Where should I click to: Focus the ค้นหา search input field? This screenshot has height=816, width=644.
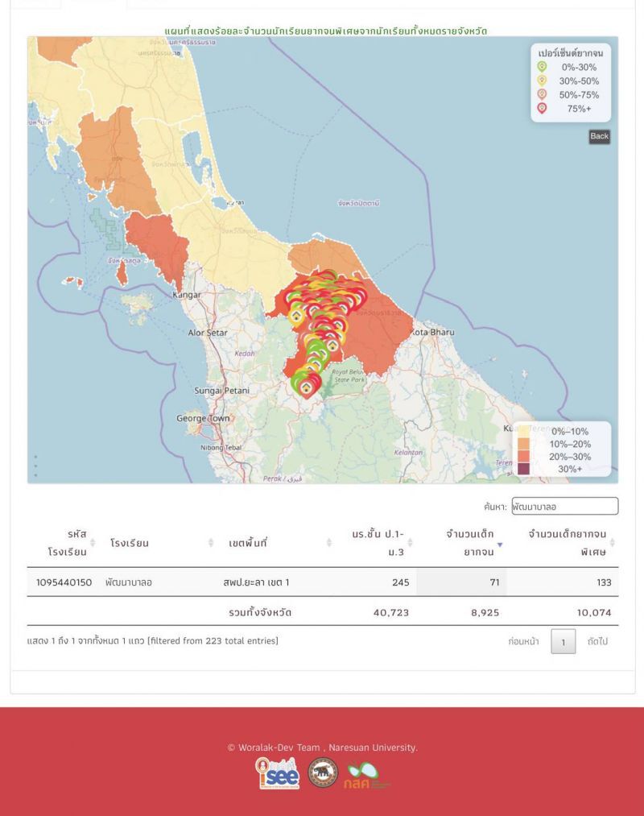click(x=565, y=507)
